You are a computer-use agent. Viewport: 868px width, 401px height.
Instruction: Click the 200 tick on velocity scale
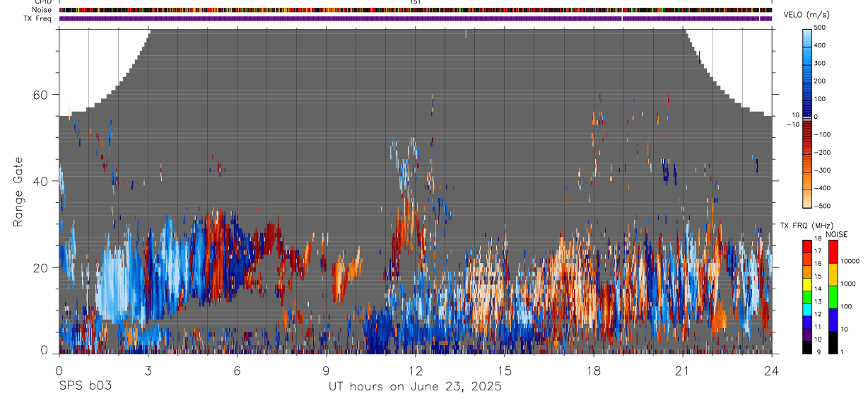click(821, 81)
